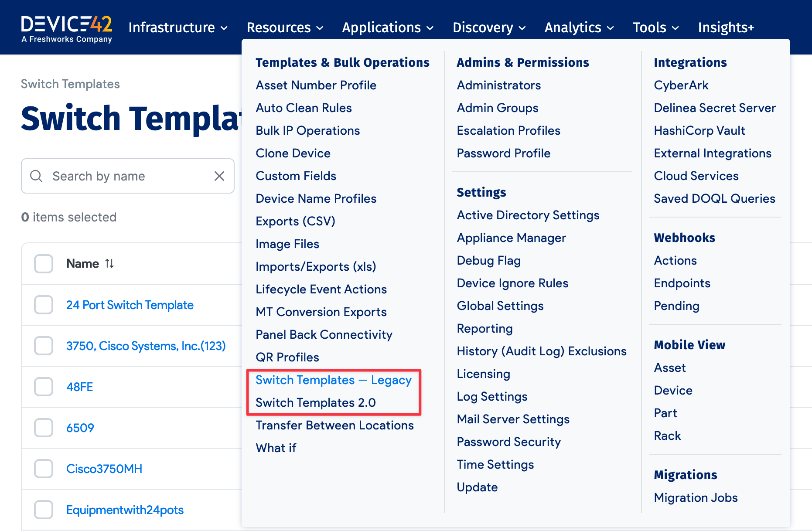
Task: Tick the checkbox beside 48FE
Action: 44,387
